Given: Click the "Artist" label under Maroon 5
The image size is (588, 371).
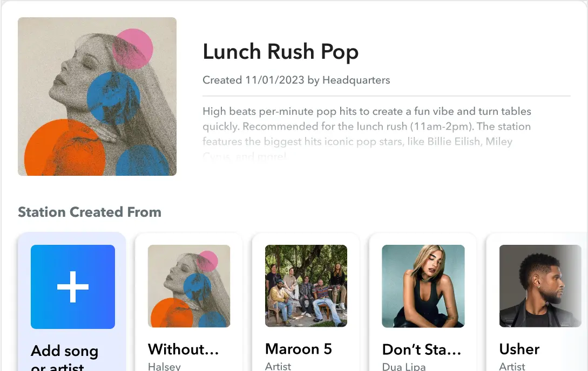Looking at the screenshot, I should [x=278, y=366].
